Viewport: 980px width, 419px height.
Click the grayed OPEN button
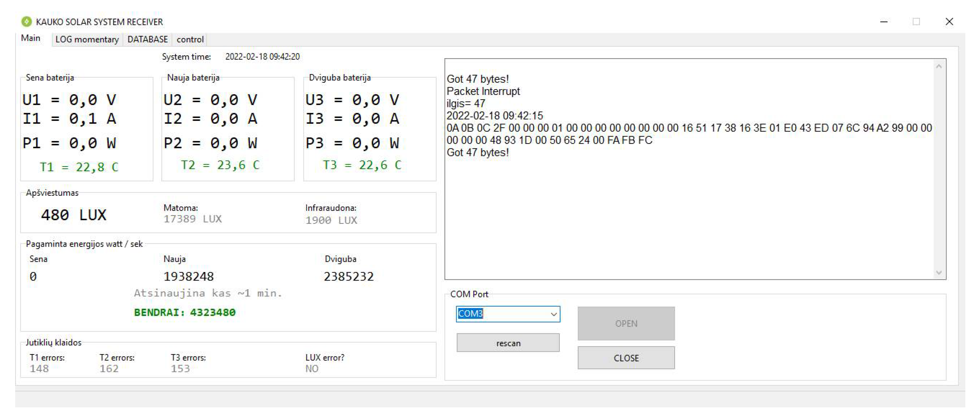[x=626, y=324]
